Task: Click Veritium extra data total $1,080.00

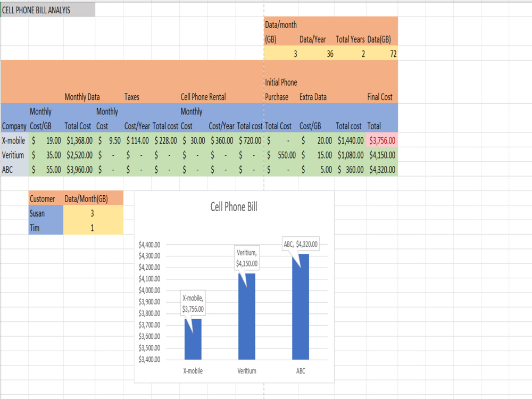Action: pos(351,155)
